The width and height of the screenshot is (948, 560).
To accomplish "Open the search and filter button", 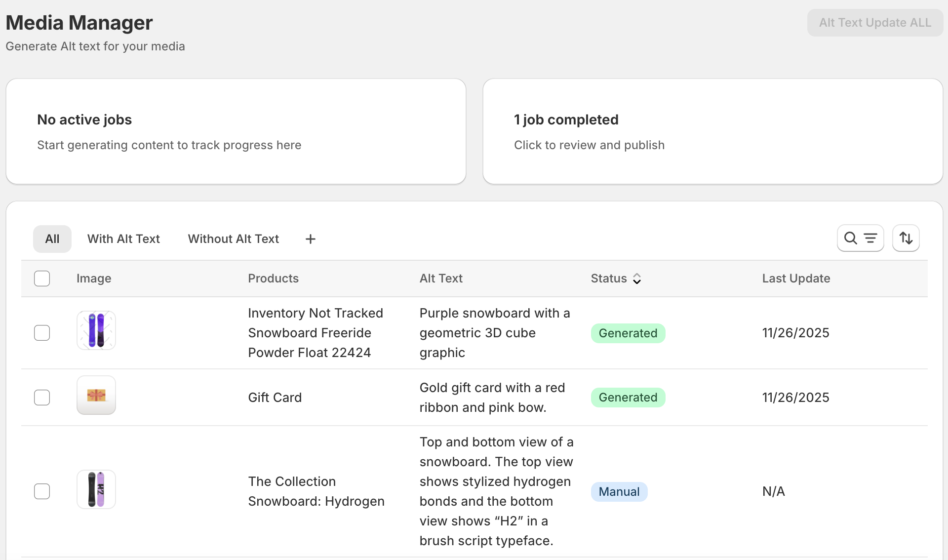I will (x=860, y=239).
